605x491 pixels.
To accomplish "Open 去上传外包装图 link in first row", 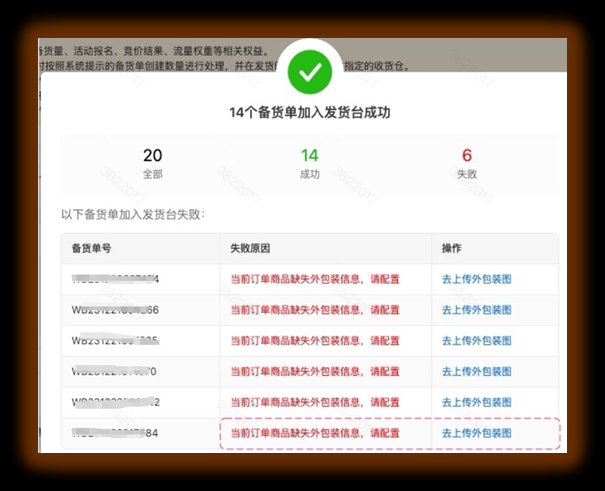I will point(476,279).
